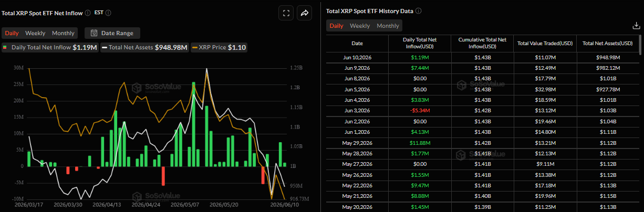This screenshot has width=644, height=212.
Task: Click the Jun 10,2026 date cell
Action: point(357,57)
